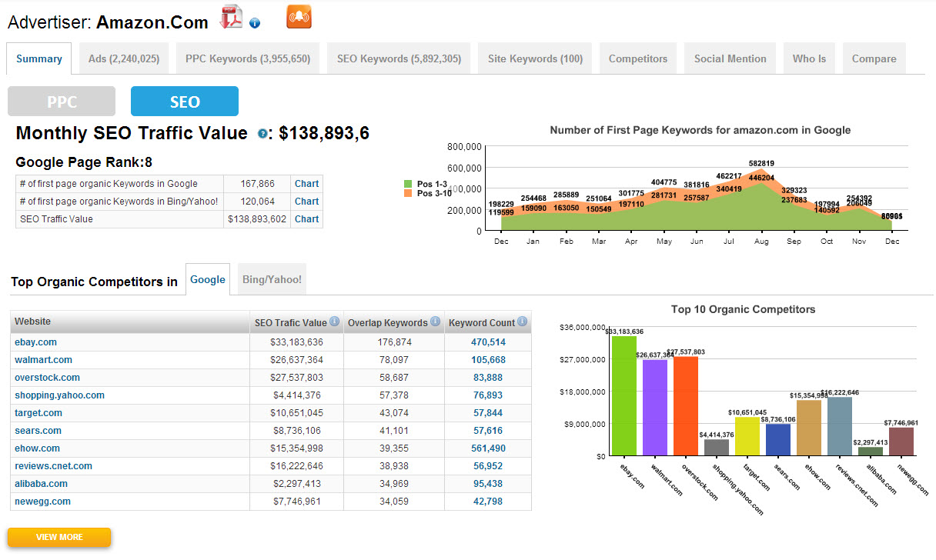Open the Compare tab
Image resolution: width=936 pixels, height=560 pixels.
point(874,58)
